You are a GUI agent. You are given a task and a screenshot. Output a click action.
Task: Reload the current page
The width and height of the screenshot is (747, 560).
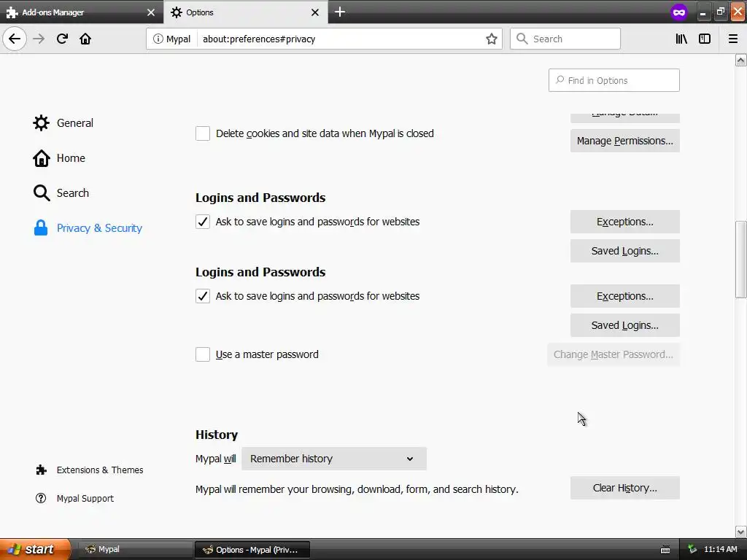point(62,39)
